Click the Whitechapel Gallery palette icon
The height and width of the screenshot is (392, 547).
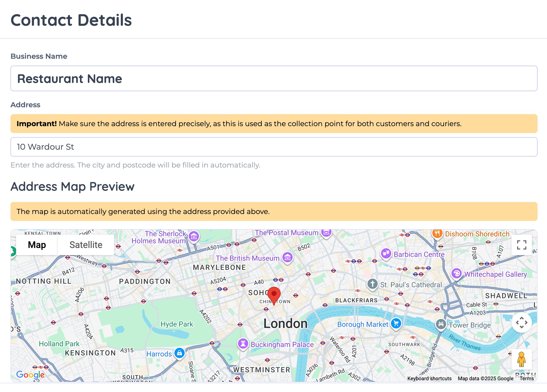click(x=456, y=274)
